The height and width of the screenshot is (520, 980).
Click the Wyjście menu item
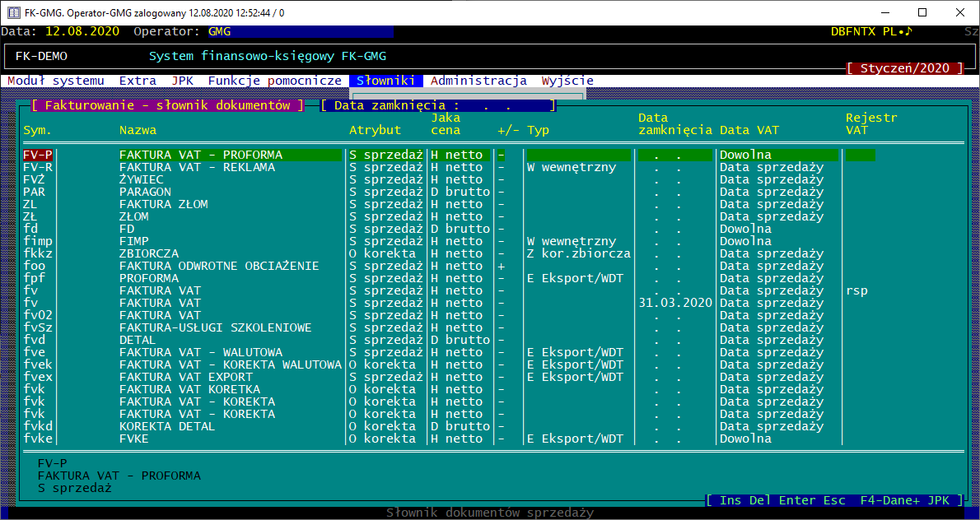[x=567, y=81]
